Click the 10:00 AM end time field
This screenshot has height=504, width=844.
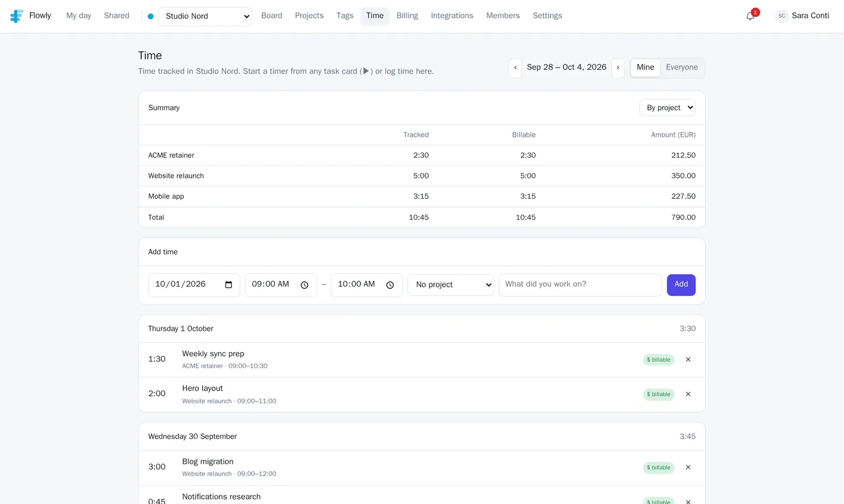coord(367,285)
